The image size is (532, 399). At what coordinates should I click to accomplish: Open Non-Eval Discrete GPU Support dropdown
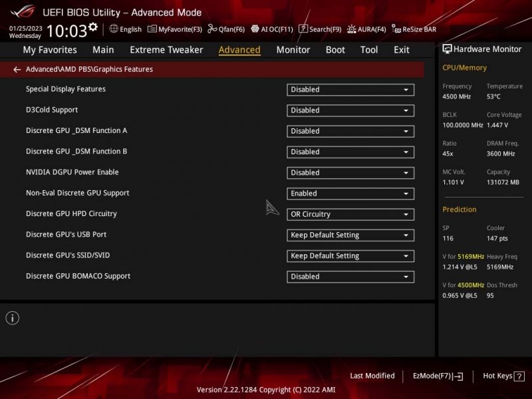[350, 194]
